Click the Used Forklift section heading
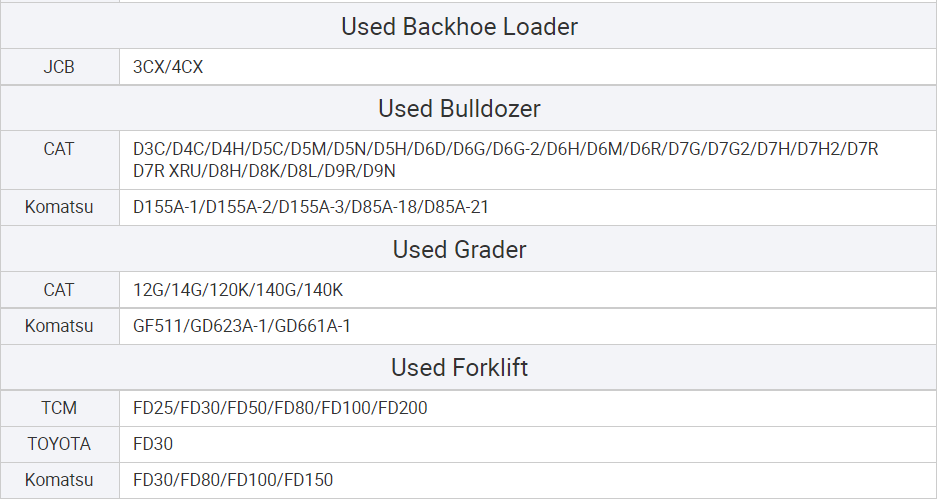The width and height of the screenshot is (940, 502). click(459, 368)
